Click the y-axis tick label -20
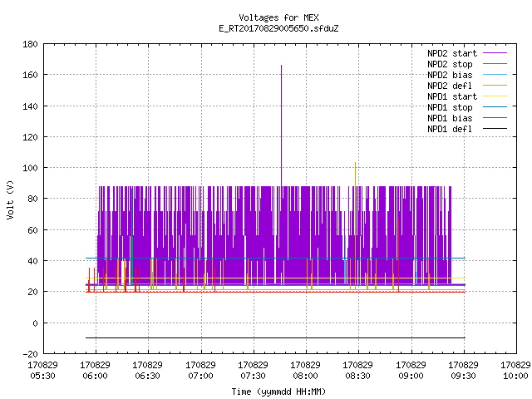This screenshot has width=532, height=399. click(30, 354)
